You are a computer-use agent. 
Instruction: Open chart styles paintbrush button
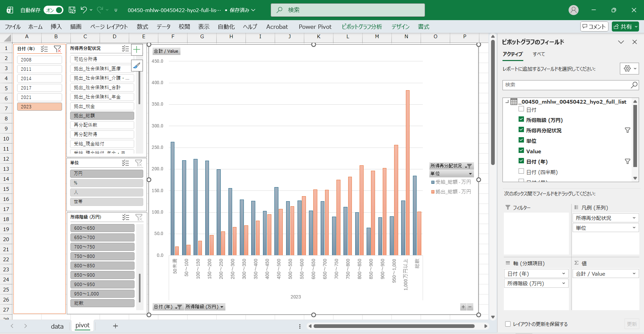[x=137, y=66]
